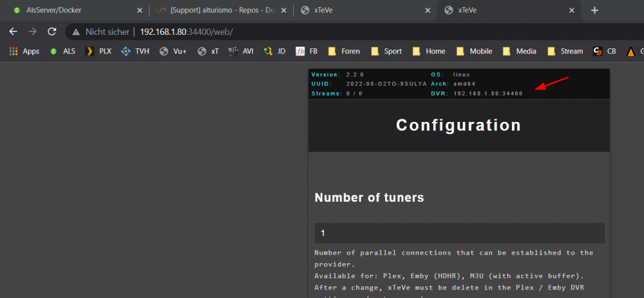Open a new browser tab
644x298 pixels.
click(x=594, y=10)
